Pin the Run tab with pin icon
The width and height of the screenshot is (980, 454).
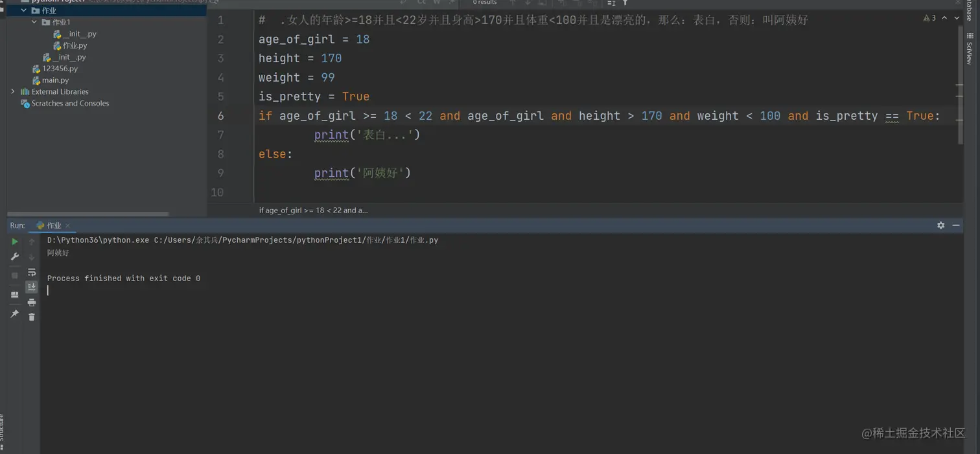[15, 314]
